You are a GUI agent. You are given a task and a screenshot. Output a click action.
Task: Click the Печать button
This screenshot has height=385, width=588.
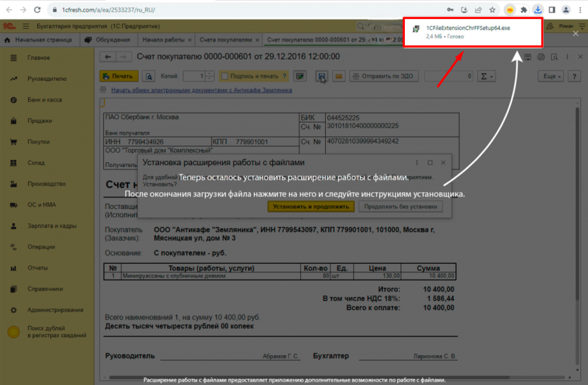(119, 76)
